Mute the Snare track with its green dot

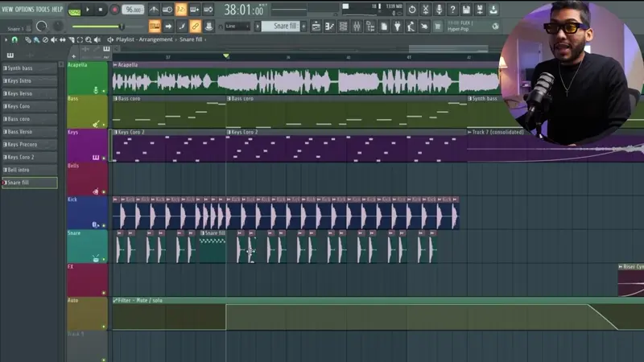click(104, 259)
